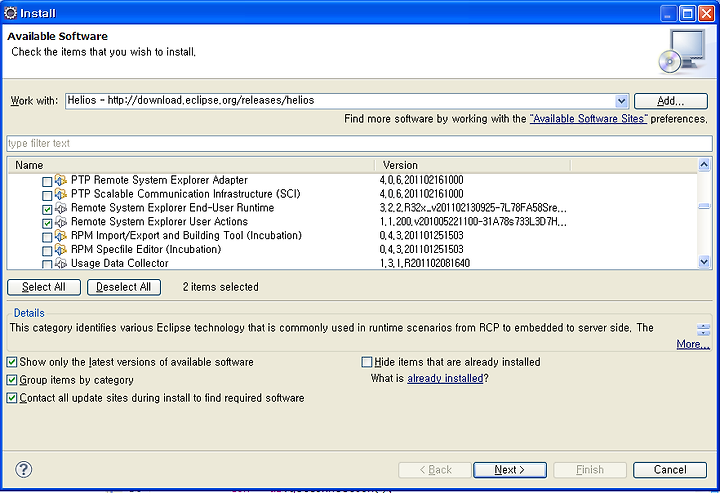720x493 pixels.
Task: Click the Remote System Explorer End-User Runtime icon
Action: coord(61,208)
